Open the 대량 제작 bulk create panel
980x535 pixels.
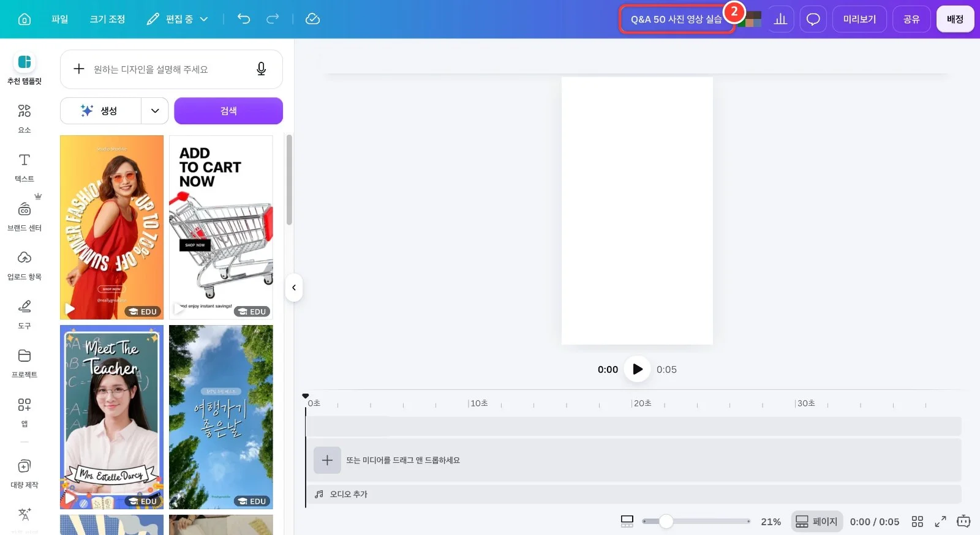tap(24, 473)
